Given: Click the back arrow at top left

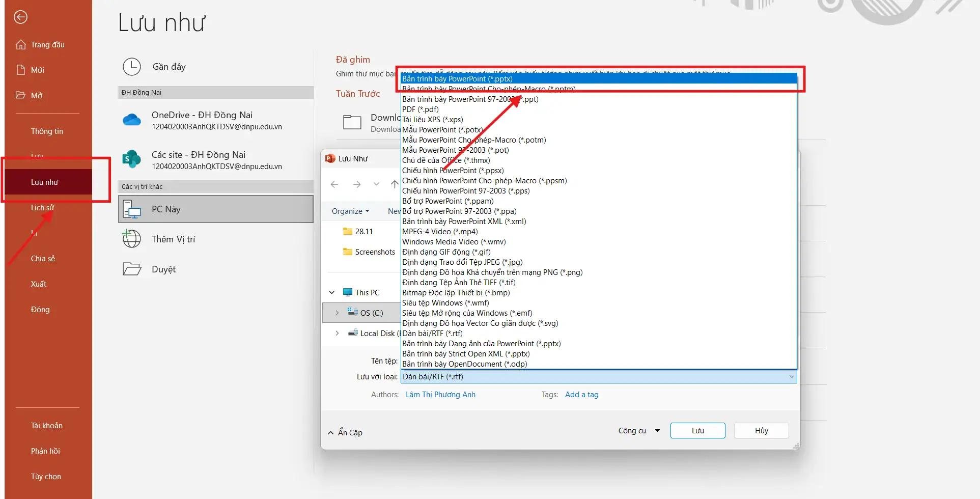Looking at the screenshot, I should (20, 17).
